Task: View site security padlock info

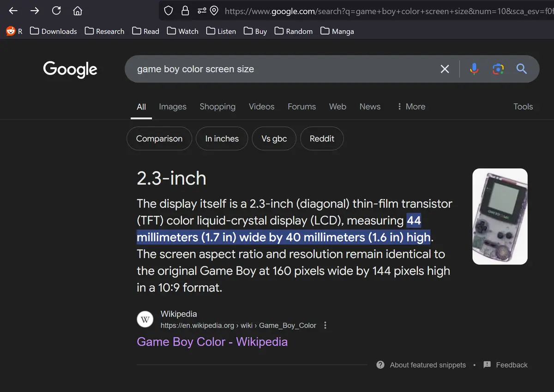Action: [185, 11]
